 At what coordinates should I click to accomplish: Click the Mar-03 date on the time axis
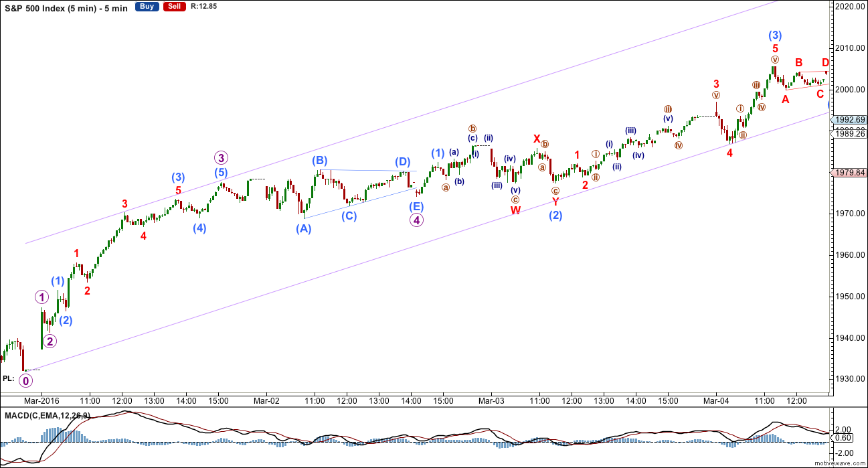(x=491, y=400)
